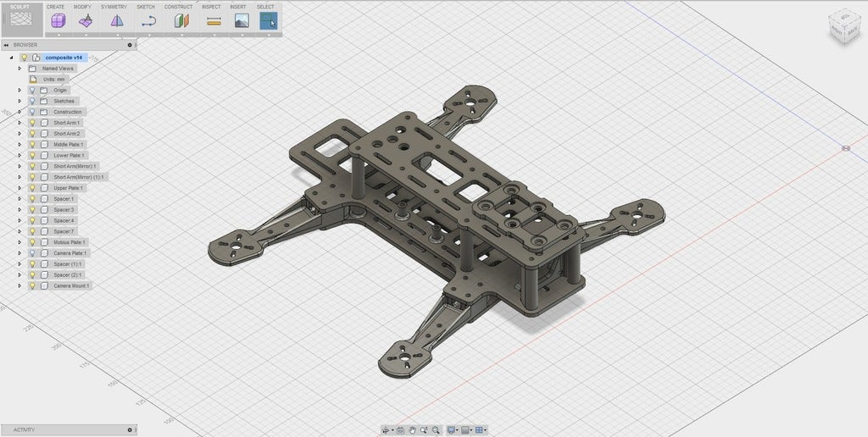
Task: Click the Named Views folder icon
Action: [x=33, y=69]
